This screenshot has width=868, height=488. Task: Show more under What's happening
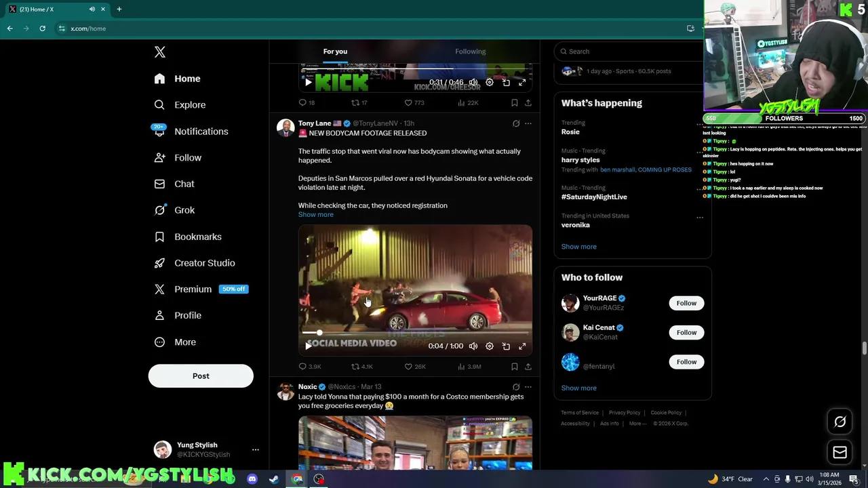(x=579, y=247)
